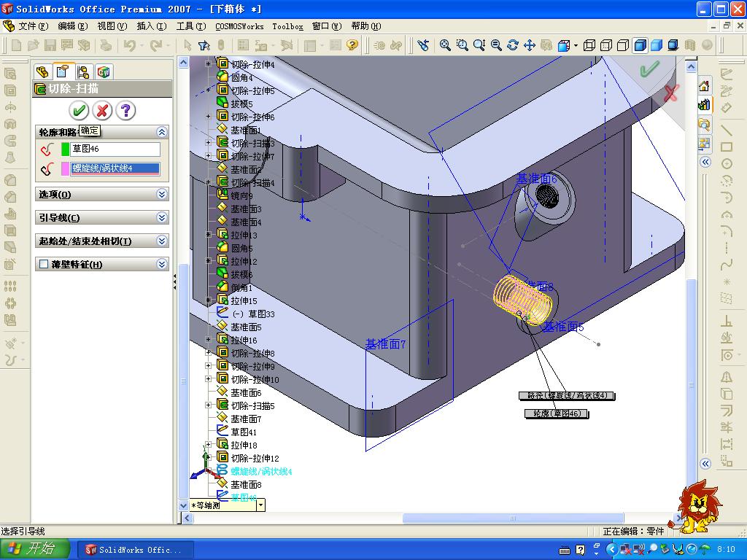Open help with the purple question mark button
747x560 pixels.
coord(125,111)
